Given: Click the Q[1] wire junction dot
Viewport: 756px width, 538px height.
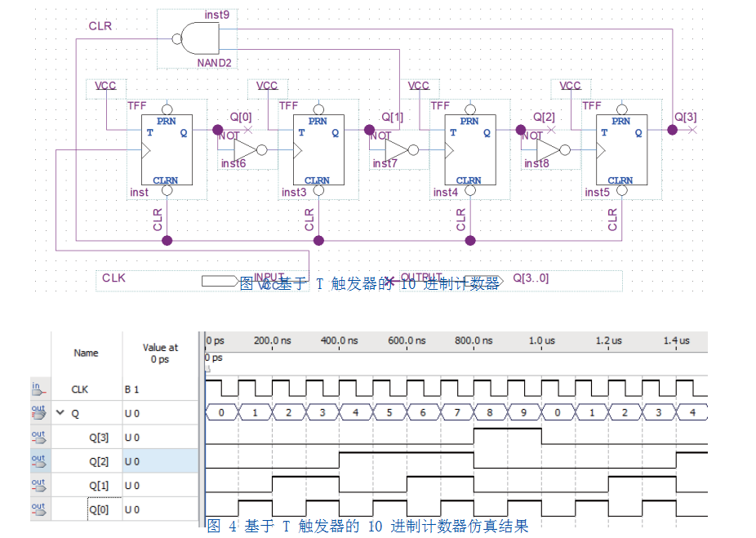Looking at the screenshot, I should pyautogui.click(x=369, y=130).
